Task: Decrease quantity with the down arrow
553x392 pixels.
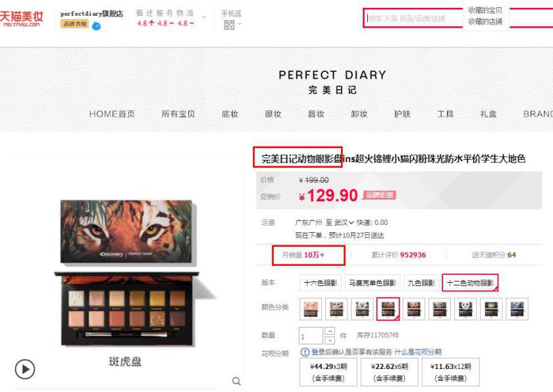Action: point(329,340)
